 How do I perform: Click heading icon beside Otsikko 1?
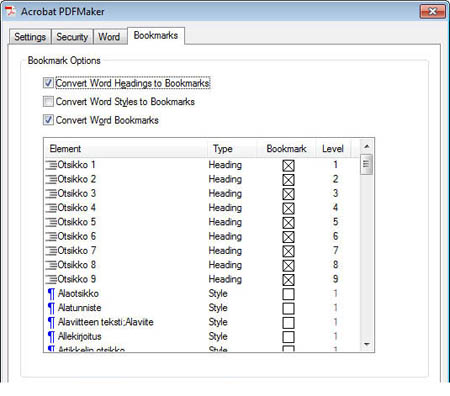click(51, 165)
